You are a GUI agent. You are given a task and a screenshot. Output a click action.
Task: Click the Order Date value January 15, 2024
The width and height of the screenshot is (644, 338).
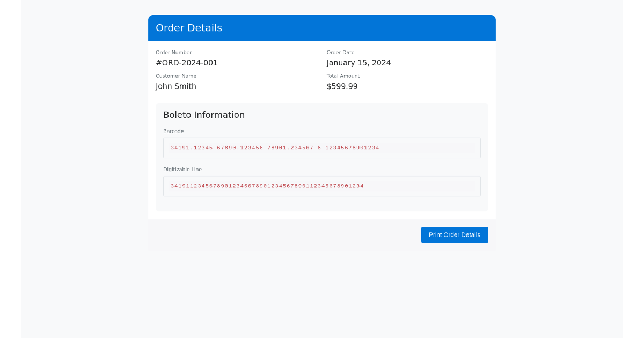pos(358,63)
